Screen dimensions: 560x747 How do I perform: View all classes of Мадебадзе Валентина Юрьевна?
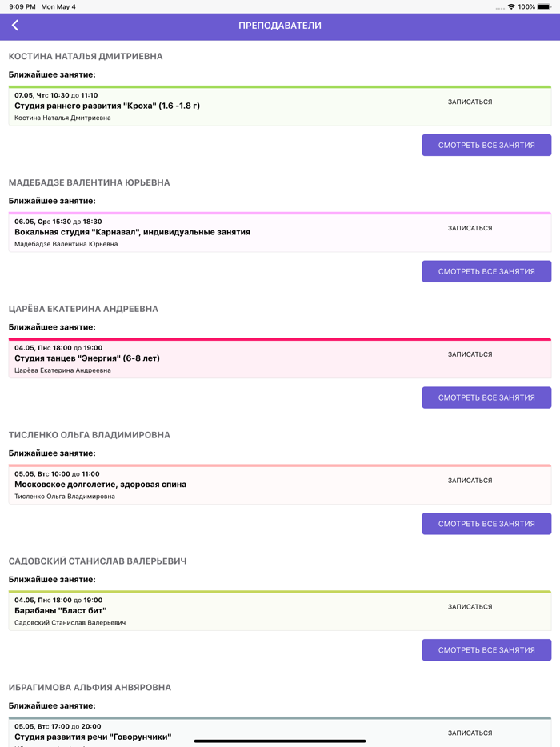pyautogui.click(x=486, y=271)
